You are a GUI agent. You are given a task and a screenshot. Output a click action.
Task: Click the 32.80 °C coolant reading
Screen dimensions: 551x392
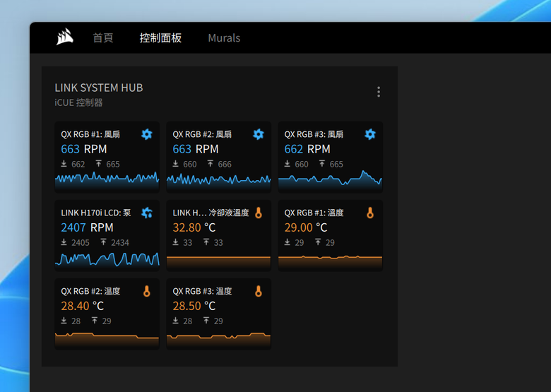click(x=194, y=227)
